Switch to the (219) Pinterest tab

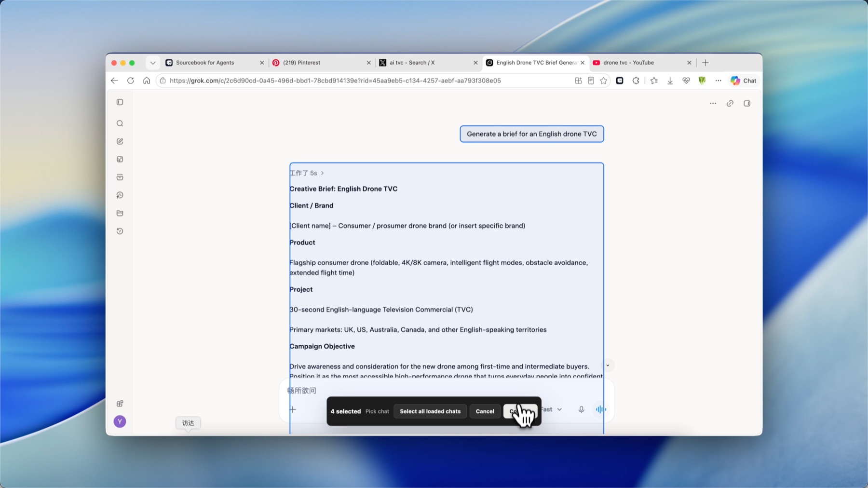(322, 63)
